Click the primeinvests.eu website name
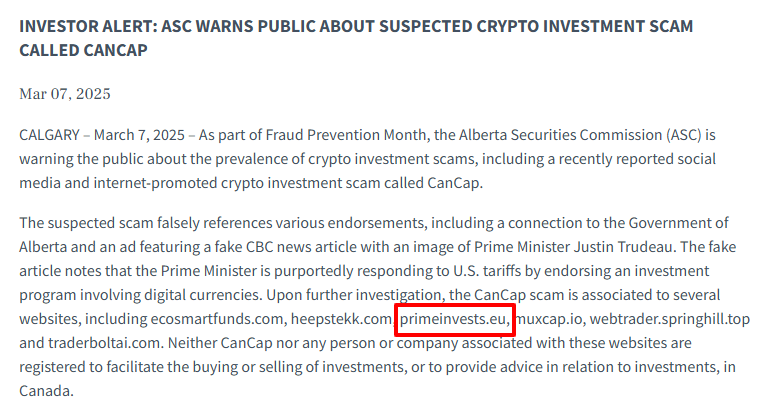Screen dimensions: 780x414 coord(454,319)
